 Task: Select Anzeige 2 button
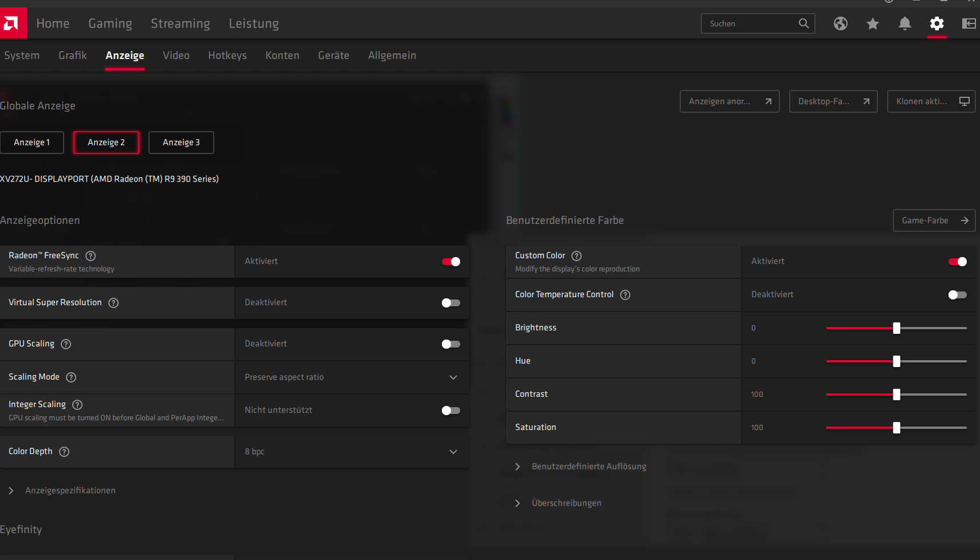pos(106,143)
